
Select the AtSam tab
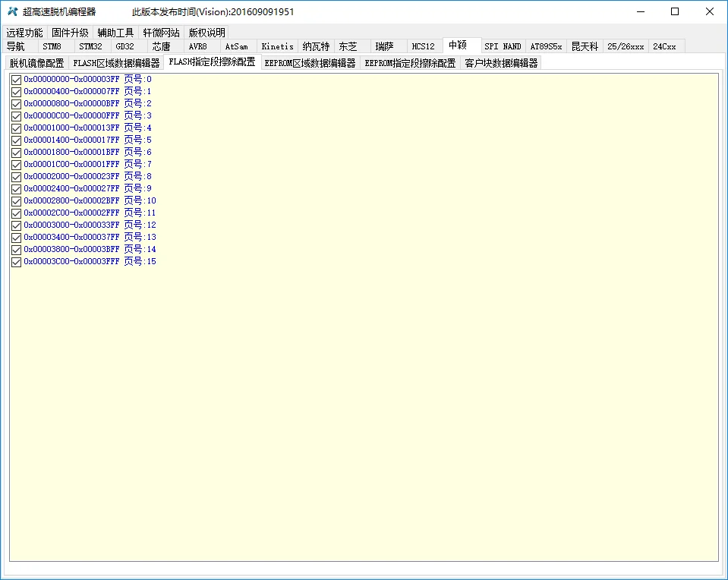[x=237, y=46]
